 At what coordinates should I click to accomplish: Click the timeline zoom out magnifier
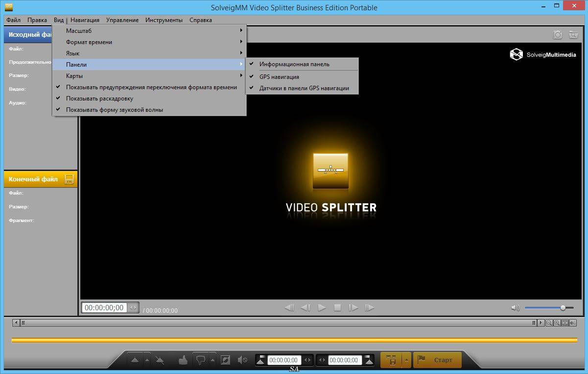pyautogui.click(x=549, y=323)
